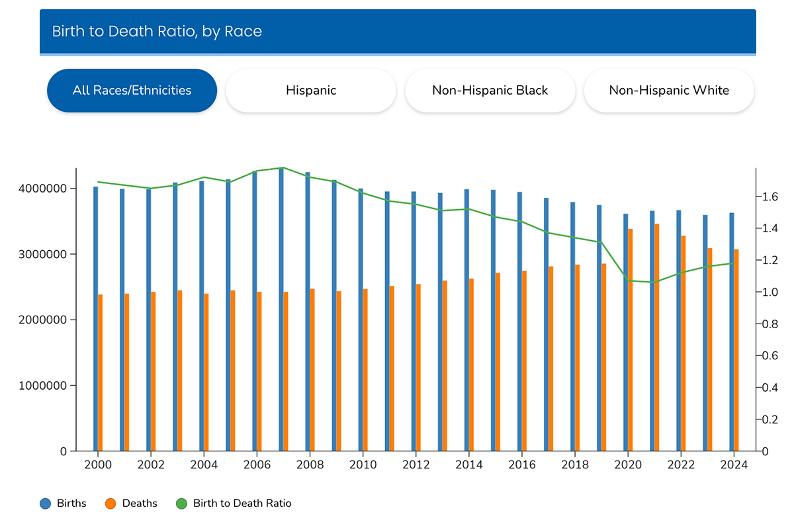Screen dimensions: 794x532
Task: Switch to the Hispanic view
Action: pyautogui.click(x=310, y=91)
